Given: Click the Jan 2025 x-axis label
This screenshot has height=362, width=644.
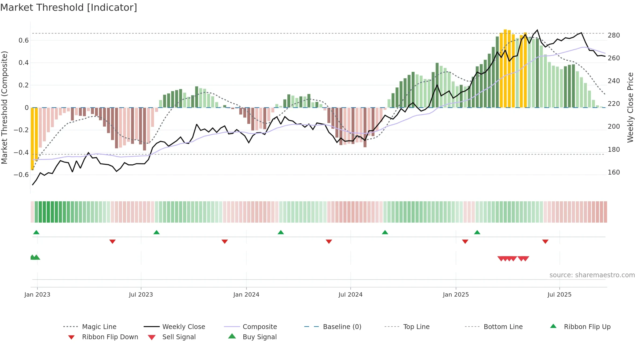Looking at the screenshot, I should point(456,295).
